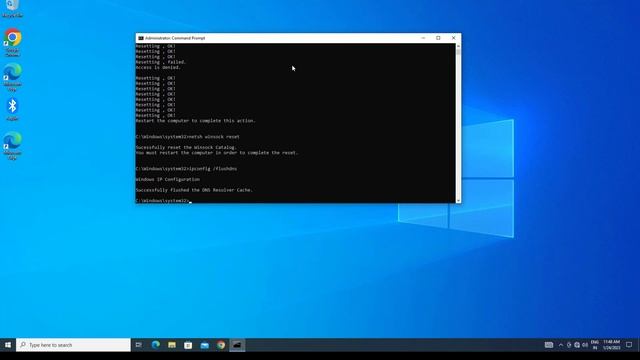640x360 pixels.
Task: Open the clock and calendar flyout
Action: pyautogui.click(x=611, y=345)
